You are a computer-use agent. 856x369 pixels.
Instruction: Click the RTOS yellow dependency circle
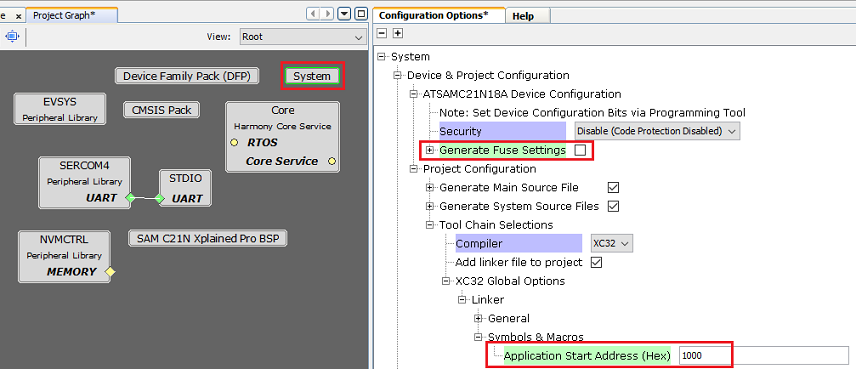tap(234, 143)
